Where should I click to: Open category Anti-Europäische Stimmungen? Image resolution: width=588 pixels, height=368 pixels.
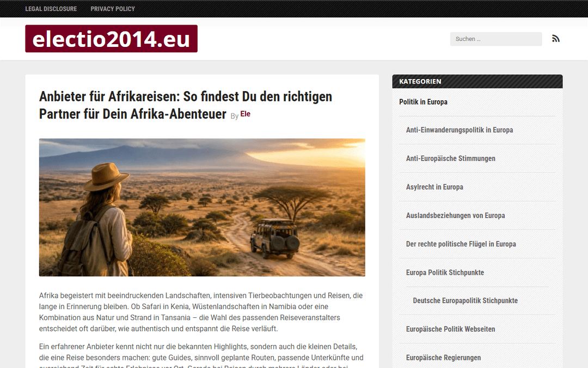coord(450,159)
